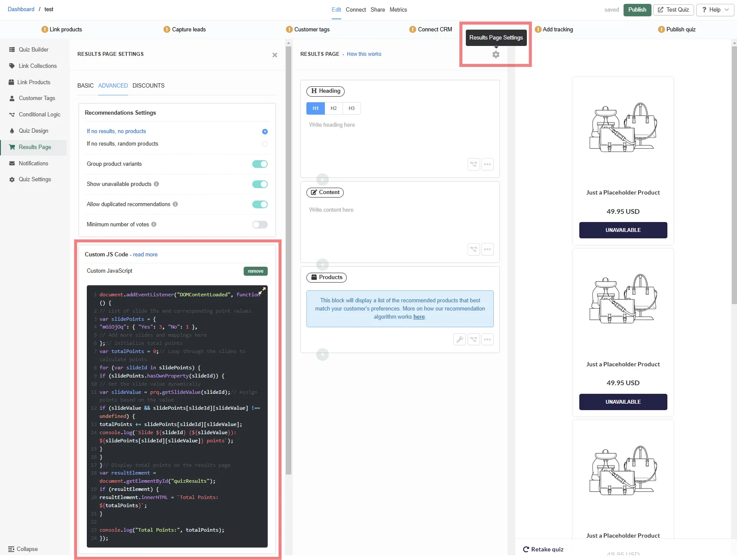Add block below the Products block
The image size is (737, 560).
pyautogui.click(x=322, y=355)
